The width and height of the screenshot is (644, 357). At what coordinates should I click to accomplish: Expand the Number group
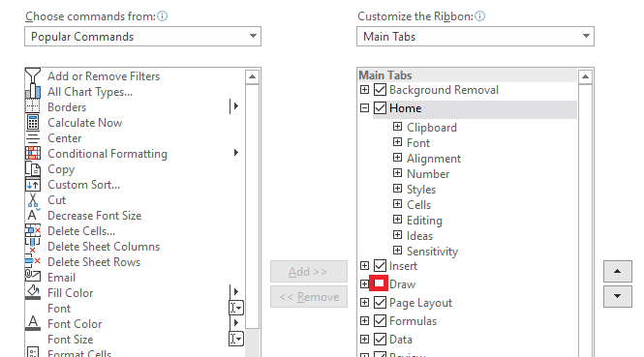(x=397, y=173)
